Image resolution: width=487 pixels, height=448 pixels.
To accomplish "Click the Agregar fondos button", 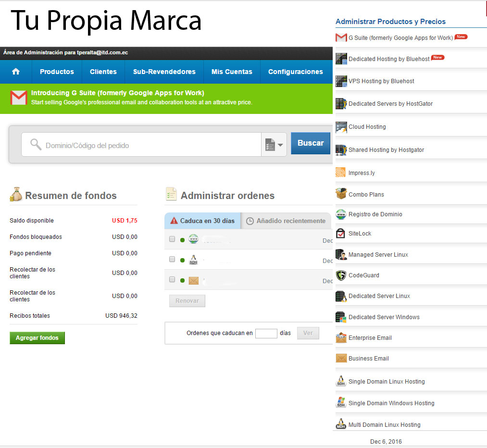I will tap(37, 338).
